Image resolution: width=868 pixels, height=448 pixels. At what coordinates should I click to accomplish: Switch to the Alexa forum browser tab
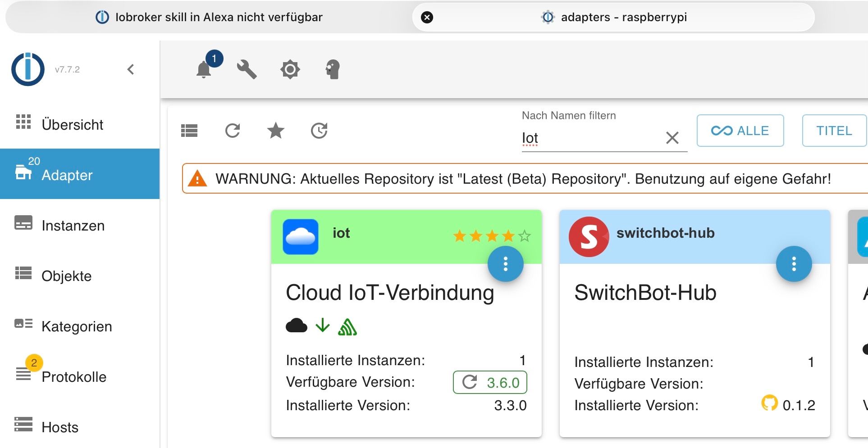pos(210,17)
